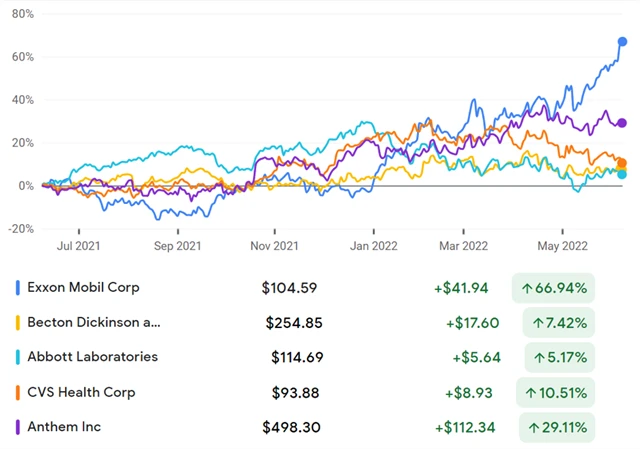
Task: Click the Exxon Mobil Corp blue color marker
Action: 19,288
